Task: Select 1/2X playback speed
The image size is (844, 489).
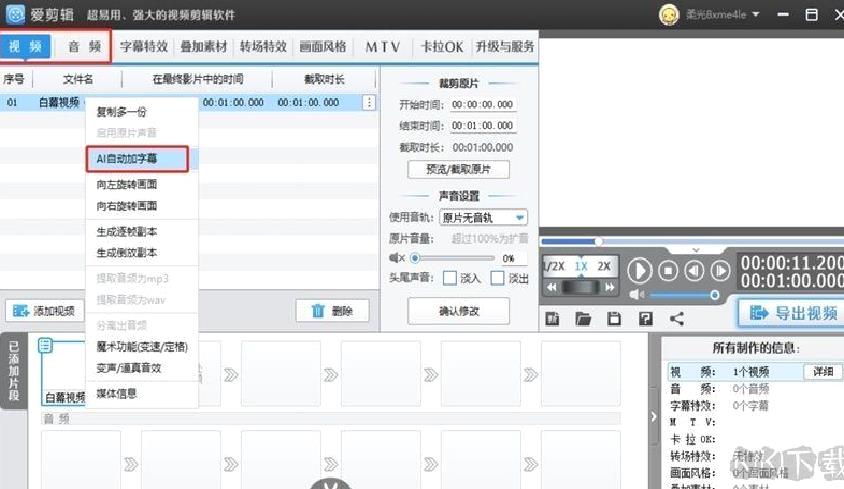Action: pos(554,266)
